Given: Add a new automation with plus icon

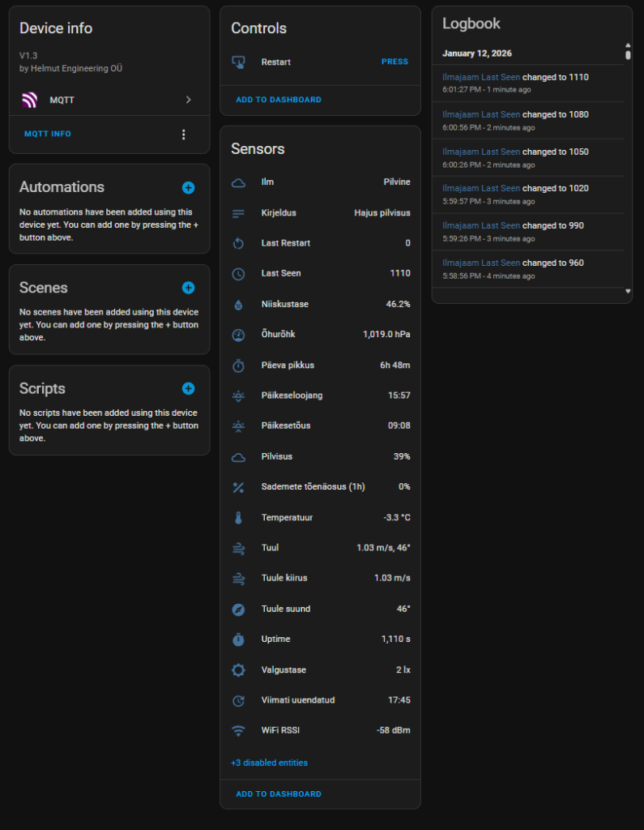Looking at the screenshot, I should [x=188, y=187].
